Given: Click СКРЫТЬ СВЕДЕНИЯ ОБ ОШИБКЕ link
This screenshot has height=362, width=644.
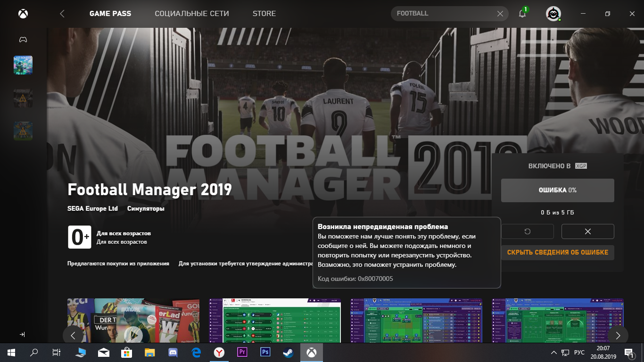Looking at the screenshot, I should (557, 252).
